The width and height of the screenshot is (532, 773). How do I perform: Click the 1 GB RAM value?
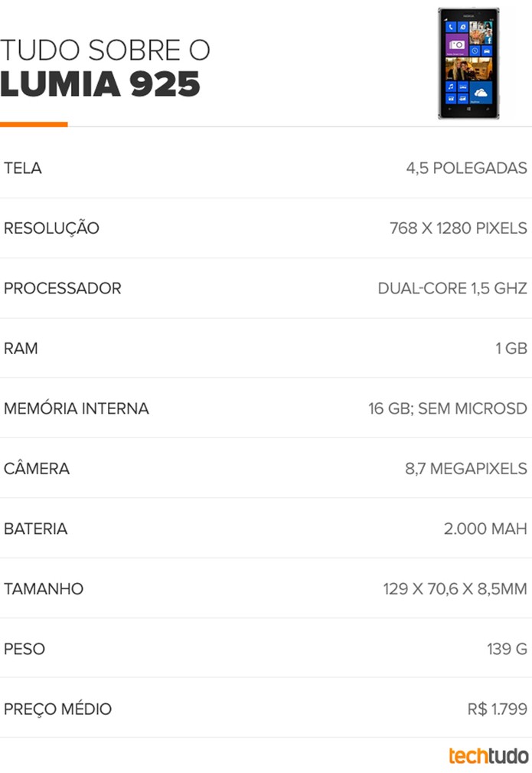tap(511, 349)
